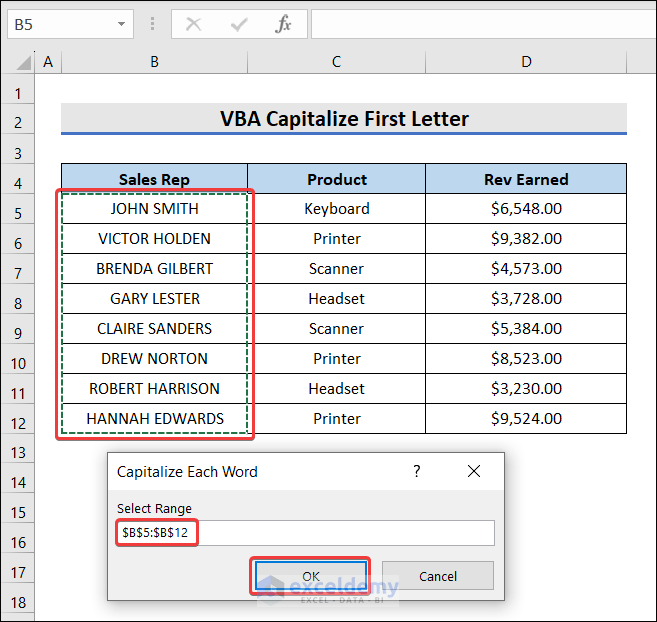Click the Sales Rep header cell
Screen dimensions: 657x622
click(155, 179)
